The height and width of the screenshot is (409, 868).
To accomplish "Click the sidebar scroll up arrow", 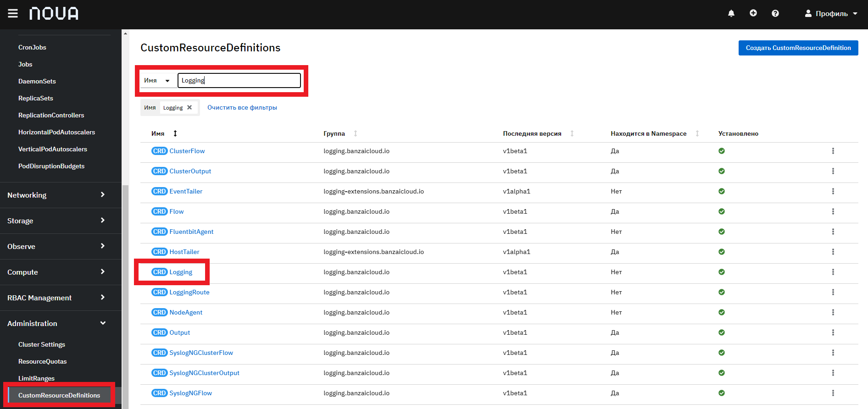I will [x=125, y=33].
